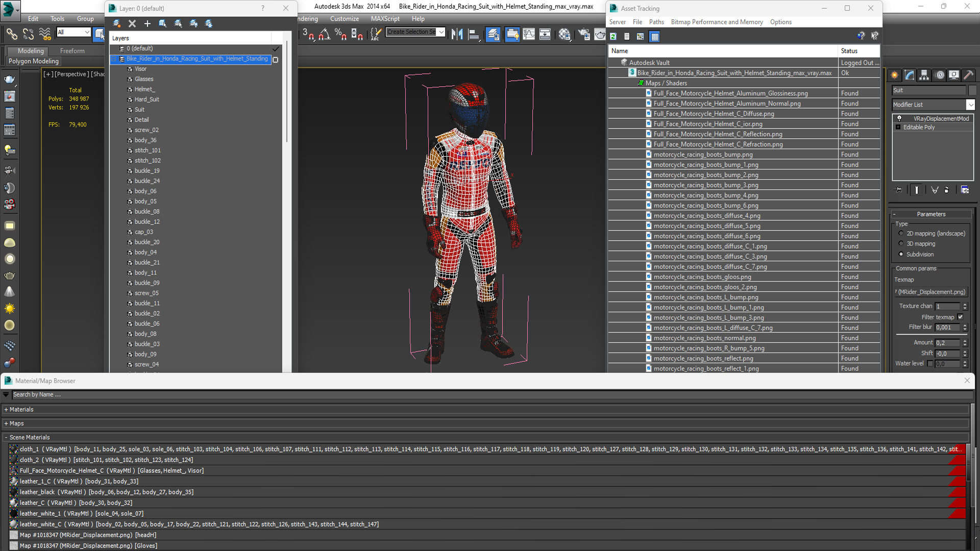Open the Utilities hammer panel tab
The height and width of the screenshot is (551, 980).
(968, 75)
